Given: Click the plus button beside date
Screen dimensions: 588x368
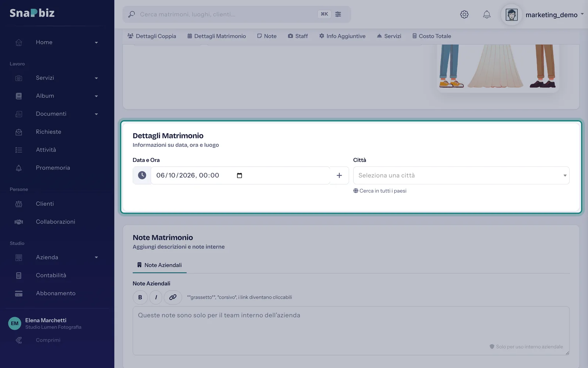Looking at the screenshot, I should (x=339, y=176).
